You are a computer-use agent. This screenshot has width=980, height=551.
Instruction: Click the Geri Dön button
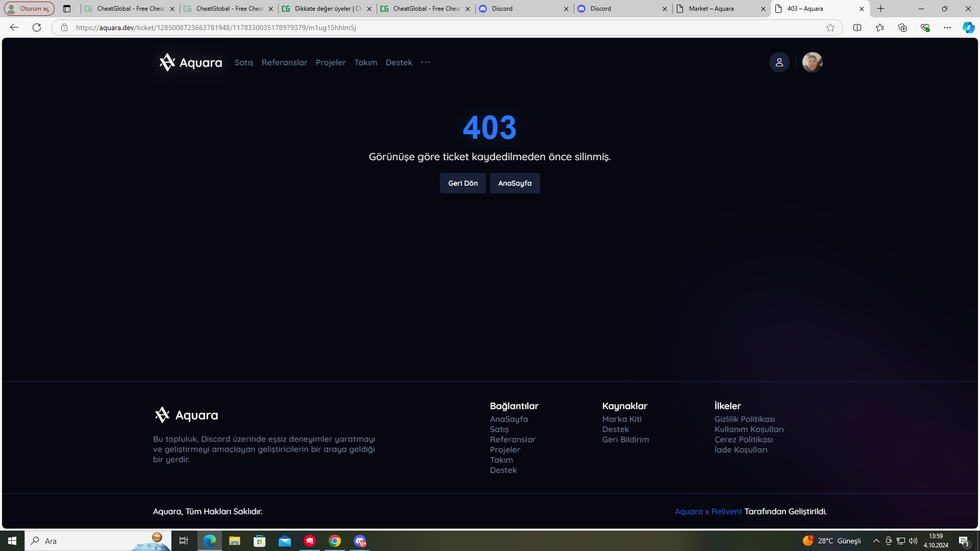coord(463,183)
